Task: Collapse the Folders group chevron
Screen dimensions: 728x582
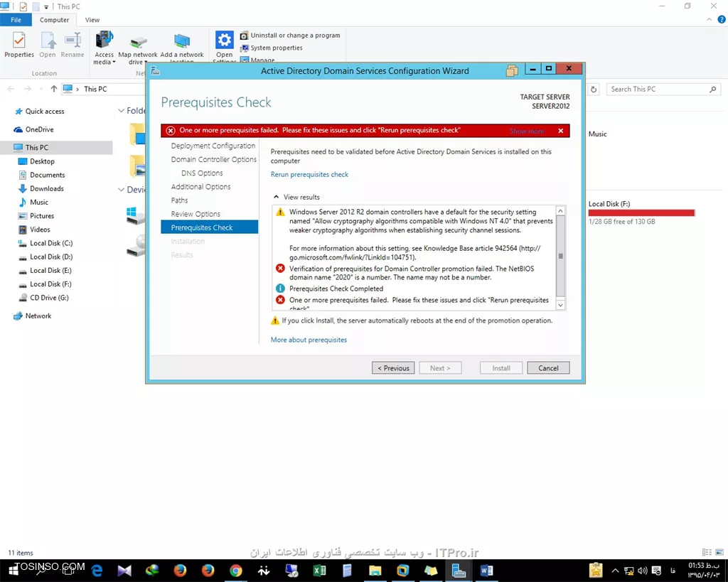Action: pos(121,111)
